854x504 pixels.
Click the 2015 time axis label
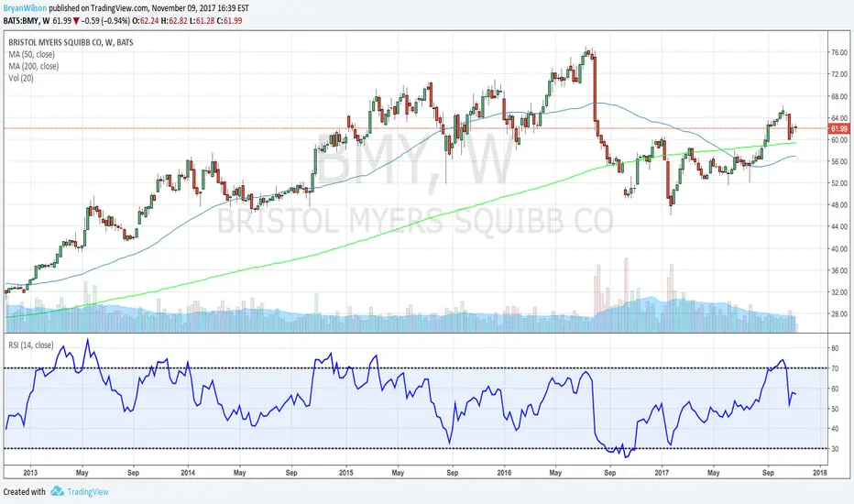tap(346, 473)
